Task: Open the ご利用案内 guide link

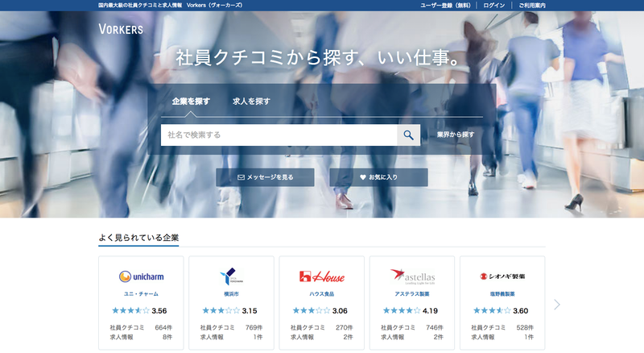Action: coord(532,5)
